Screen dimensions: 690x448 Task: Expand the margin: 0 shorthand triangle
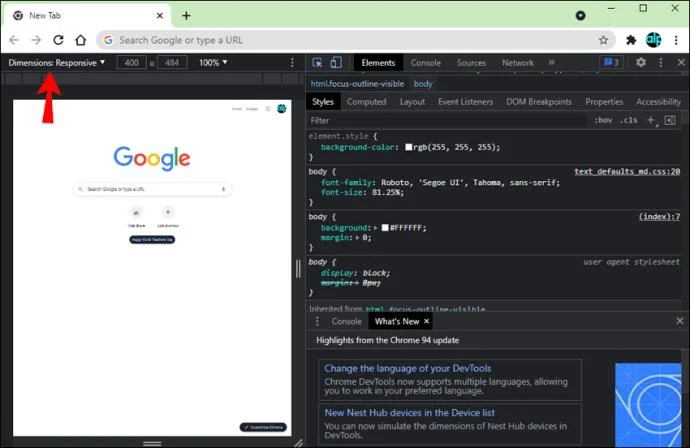click(357, 238)
